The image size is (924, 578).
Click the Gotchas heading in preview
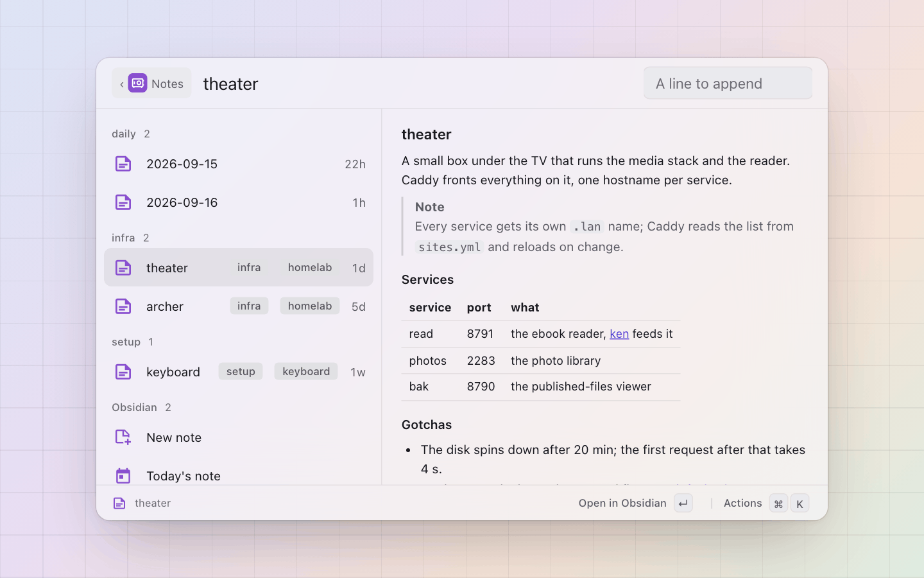pyautogui.click(x=427, y=425)
